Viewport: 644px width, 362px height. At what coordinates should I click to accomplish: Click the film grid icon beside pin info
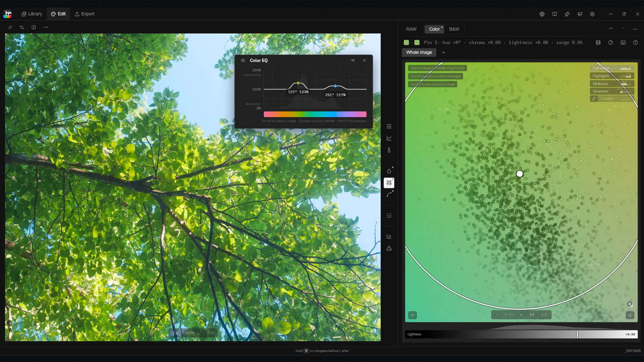pyautogui.click(x=598, y=43)
